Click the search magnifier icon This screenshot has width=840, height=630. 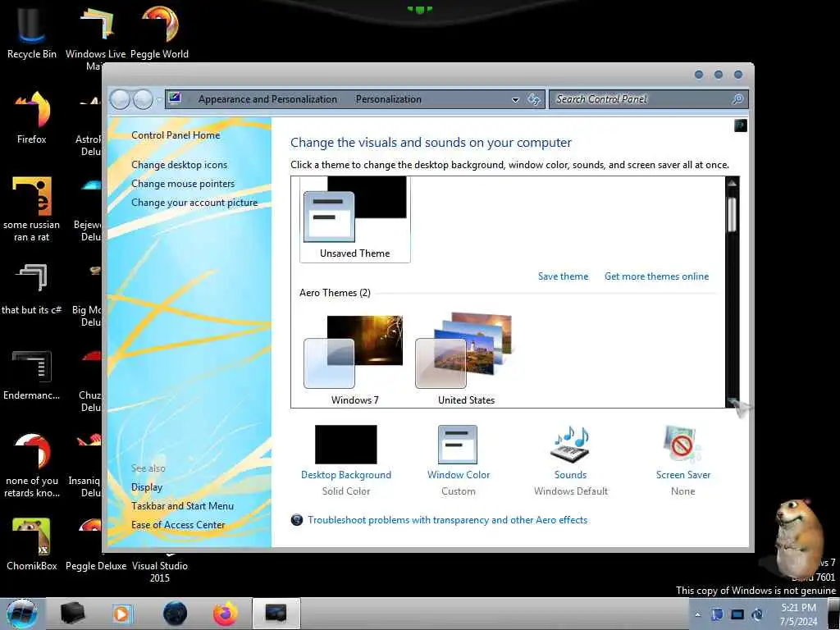(x=738, y=99)
